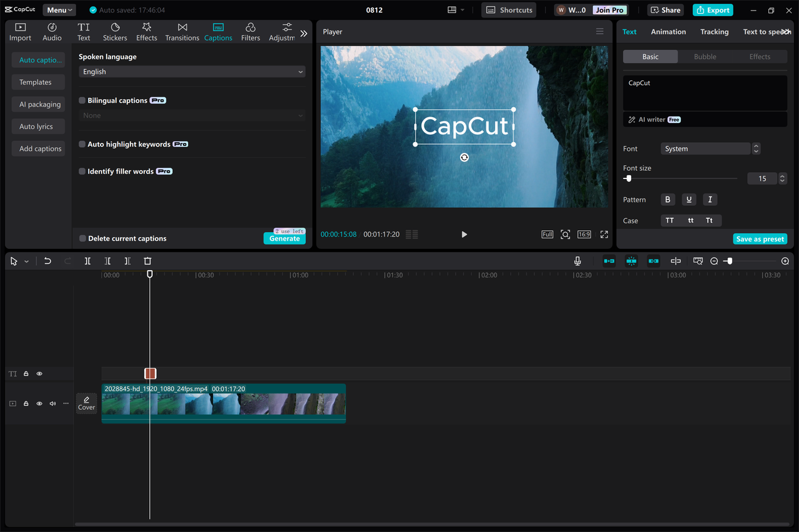Image resolution: width=799 pixels, height=532 pixels.
Task: Enable the Bilingual captions checkbox
Action: pyautogui.click(x=82, y=100)
